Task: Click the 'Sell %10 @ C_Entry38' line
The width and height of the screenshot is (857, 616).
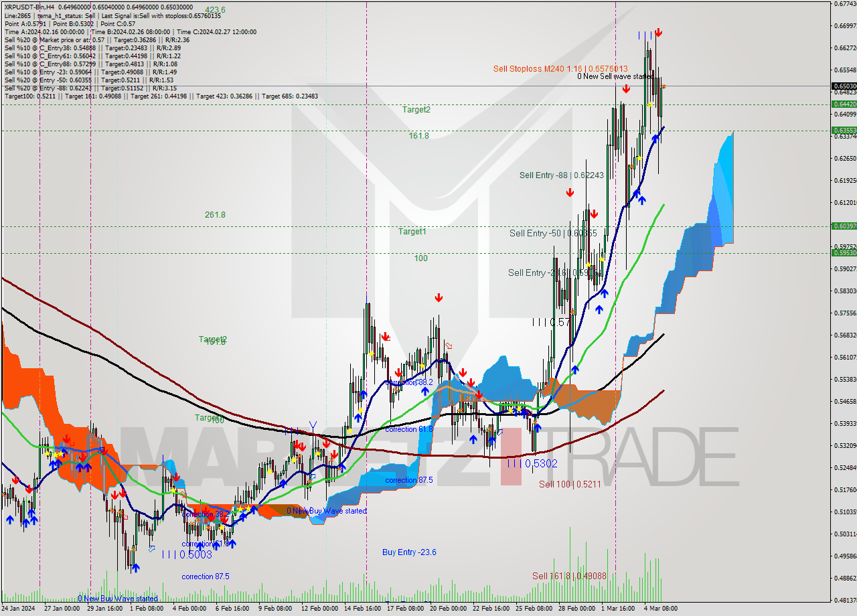Action: tap(92, 48)
